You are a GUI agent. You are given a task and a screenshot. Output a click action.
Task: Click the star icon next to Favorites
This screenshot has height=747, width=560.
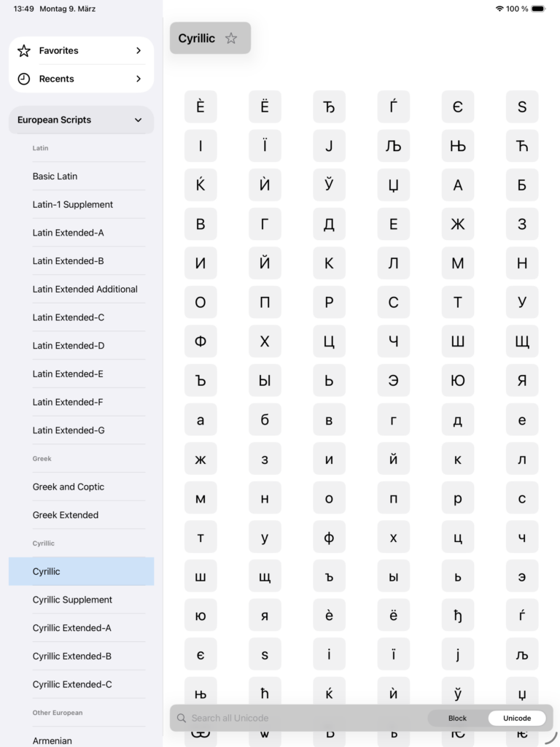tap(23, 50)
